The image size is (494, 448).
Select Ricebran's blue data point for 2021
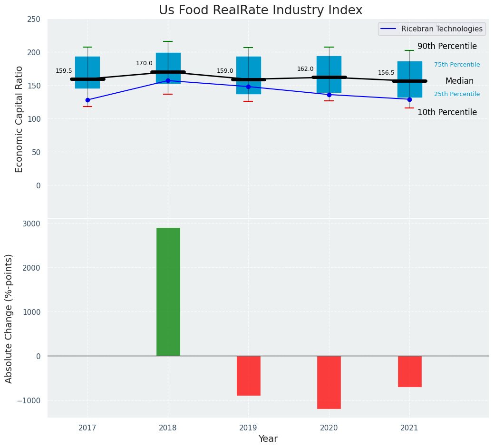409,99
